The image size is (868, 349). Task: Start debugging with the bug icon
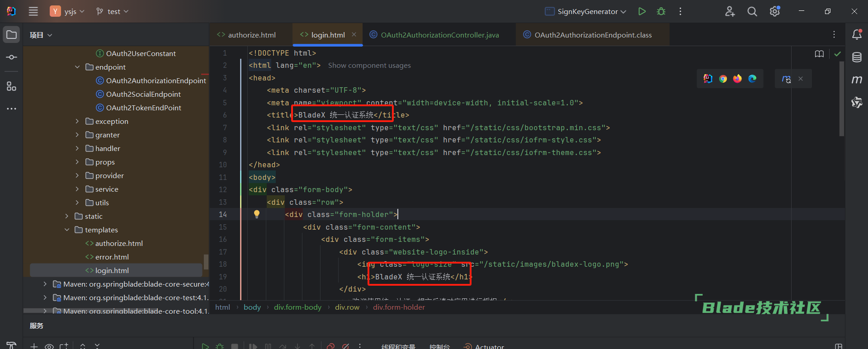(661, 11)
